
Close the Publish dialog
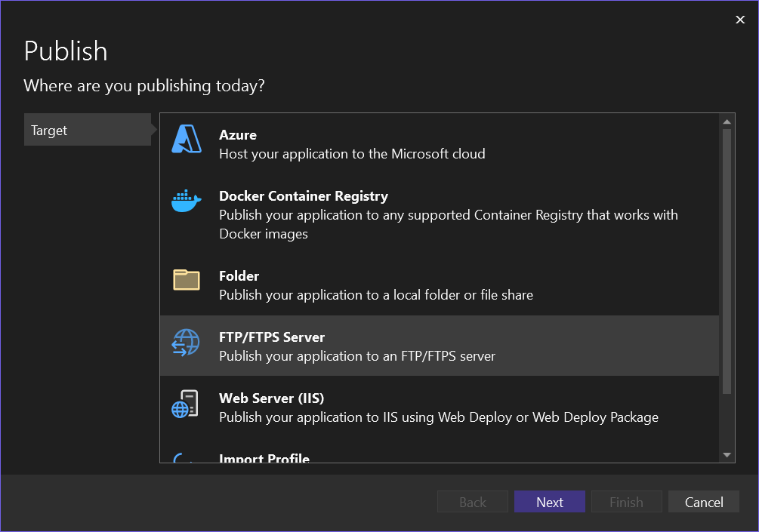click(740, 20)
